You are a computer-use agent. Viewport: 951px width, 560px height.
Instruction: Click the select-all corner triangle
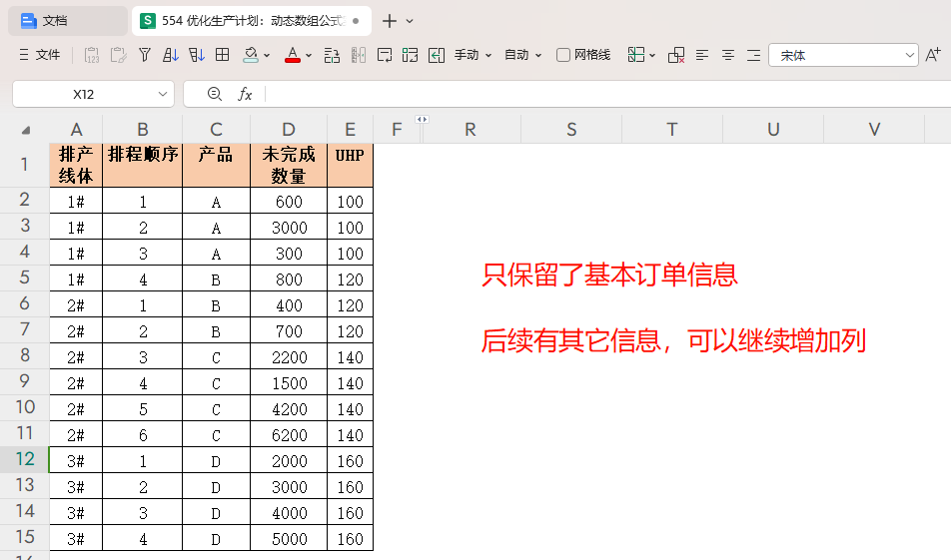(x=26, y=130)
